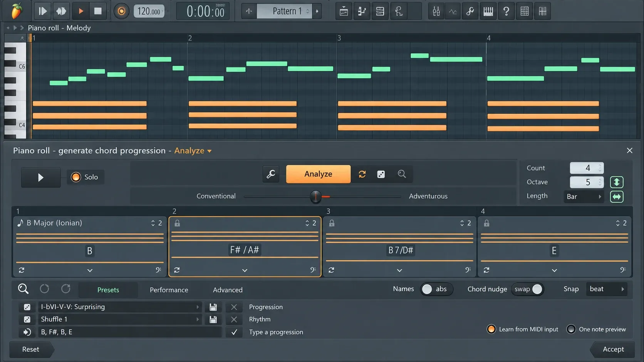The width and height of the screenshot is (644, 362).
Task: Click the undo circular arrow icon
Action: (x=44, y=289)
